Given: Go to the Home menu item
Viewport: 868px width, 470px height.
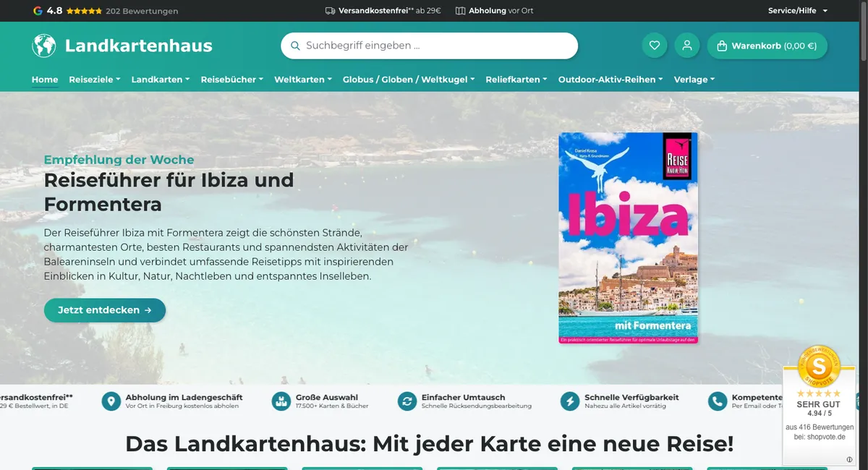Looking at the screenshot, I should click(45, 80).
